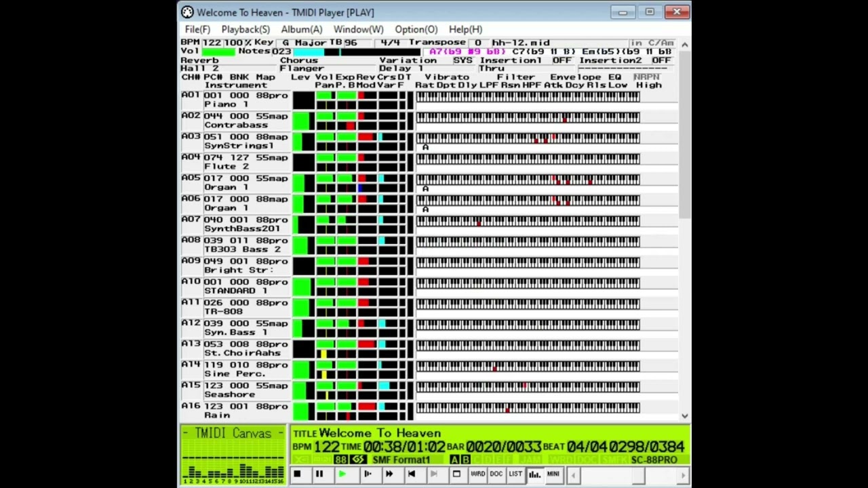Open the File(F) menu
Screen dimensions: 868x488
coord(197,30)
